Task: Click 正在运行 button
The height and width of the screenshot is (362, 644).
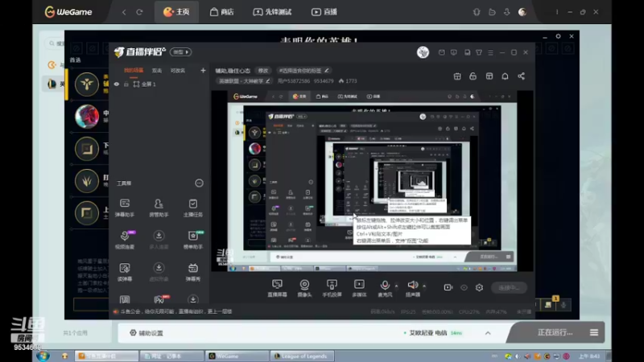Action: pos(555,332)
